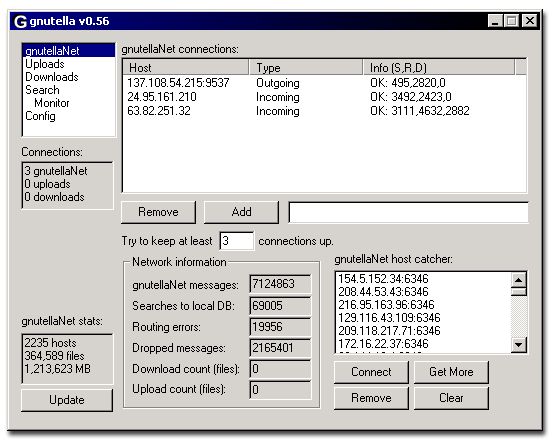Click the Add connection button

[x=241, y=212]
